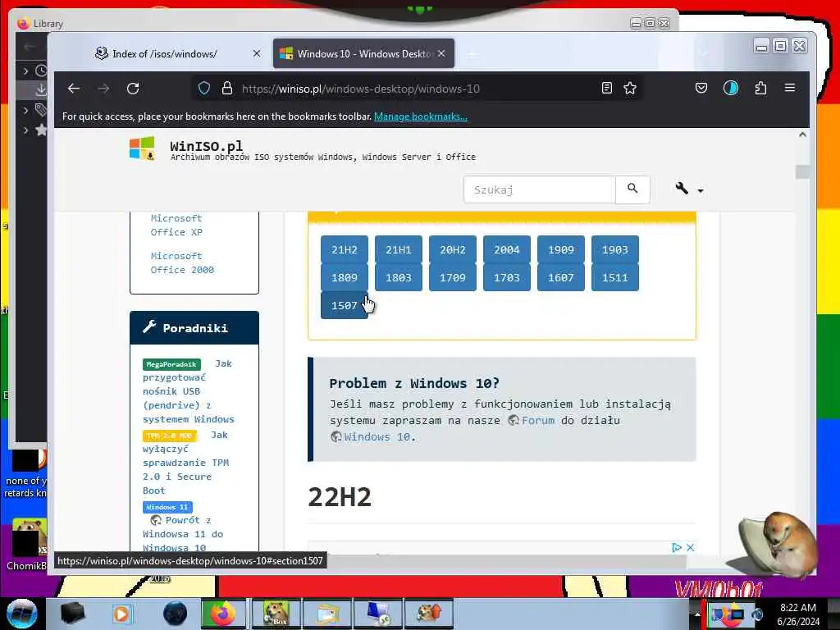Click the vertical scrollbar thumb

[x=802, y=171]
